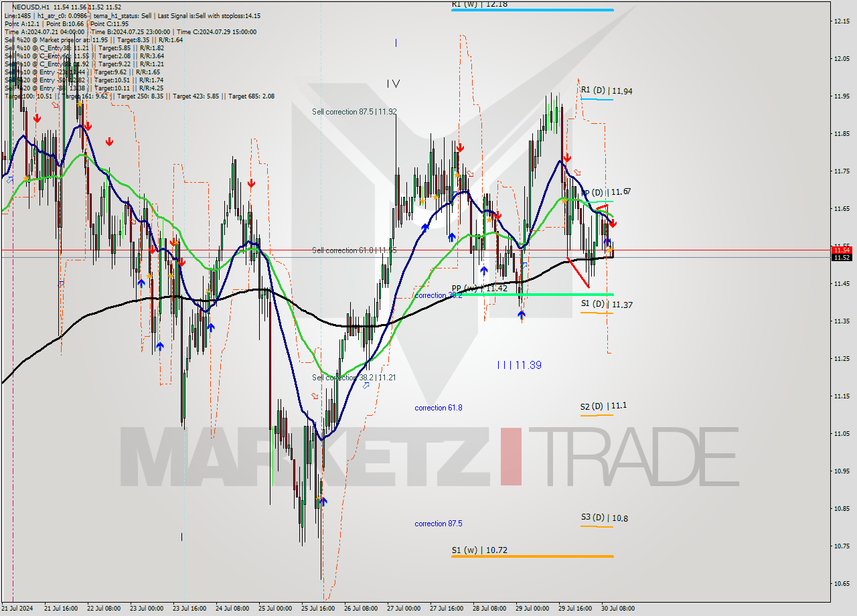The height and width of the screenshot is (616, 857).
Task: Select 'Sell correction 38.2 | 11.21' label
Action: (354, 378)
